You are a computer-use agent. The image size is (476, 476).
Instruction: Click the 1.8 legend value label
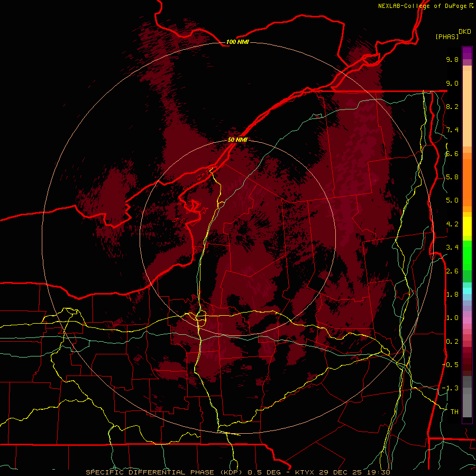pos(452,295)
